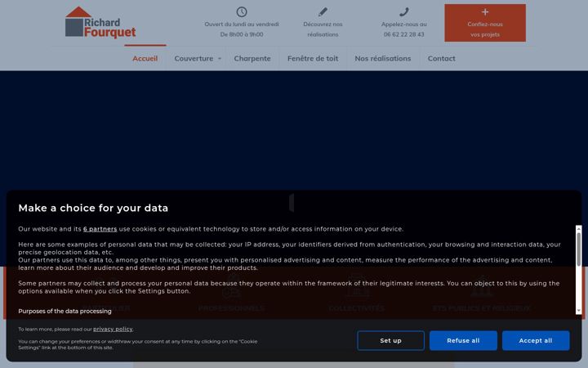Click the phone handset icon
This screenshot has width=588, height=368.
point(404,12)
